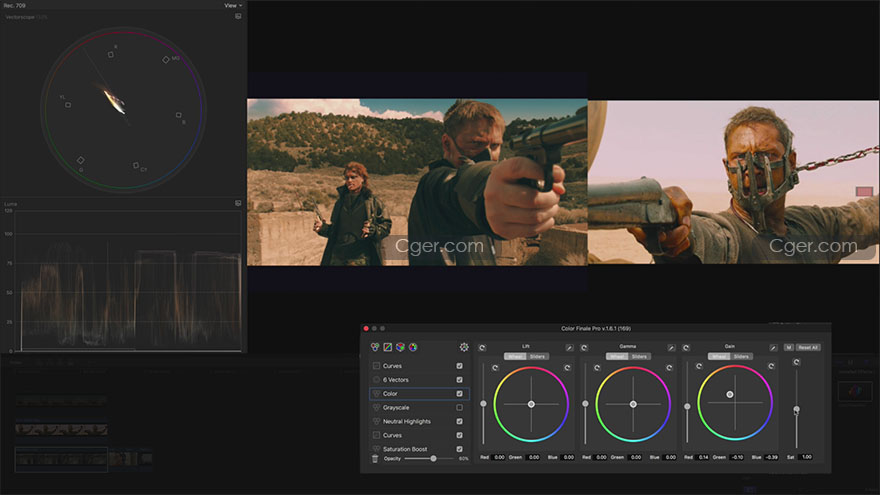Switch Gain to Sliders mode
Image resolution: width=880 pixels, height=495 pixels.
[x=741, y=356]
